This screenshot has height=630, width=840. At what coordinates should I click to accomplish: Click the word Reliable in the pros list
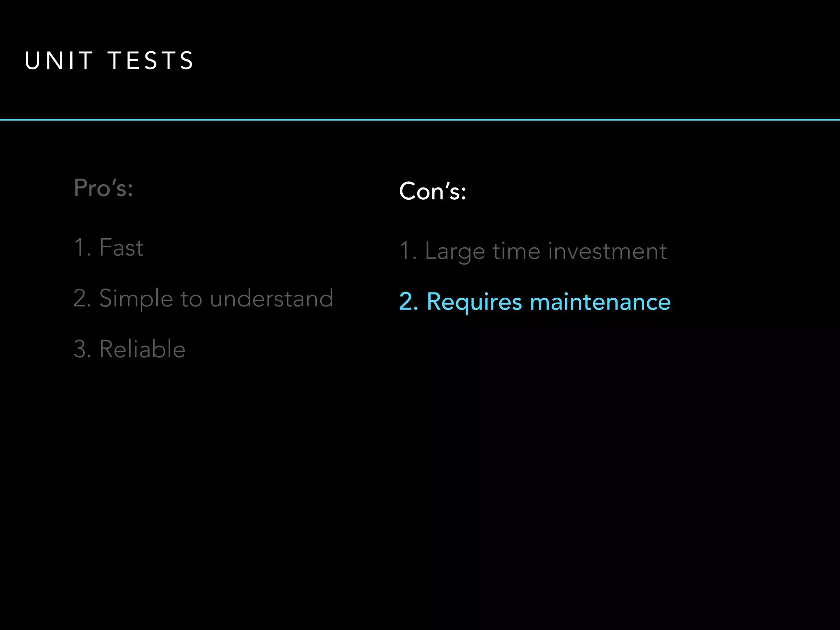click(x=142, y=349)
